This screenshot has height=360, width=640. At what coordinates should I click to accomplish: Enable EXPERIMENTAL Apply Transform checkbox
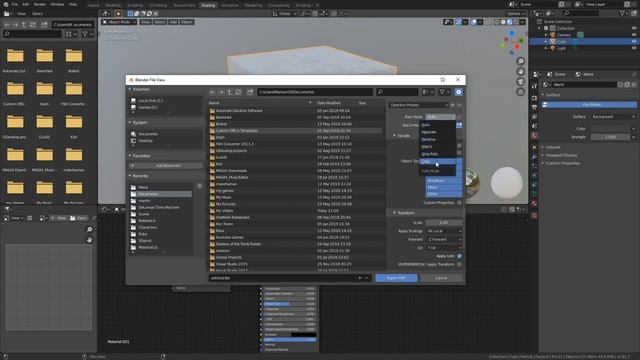(459, 264)
